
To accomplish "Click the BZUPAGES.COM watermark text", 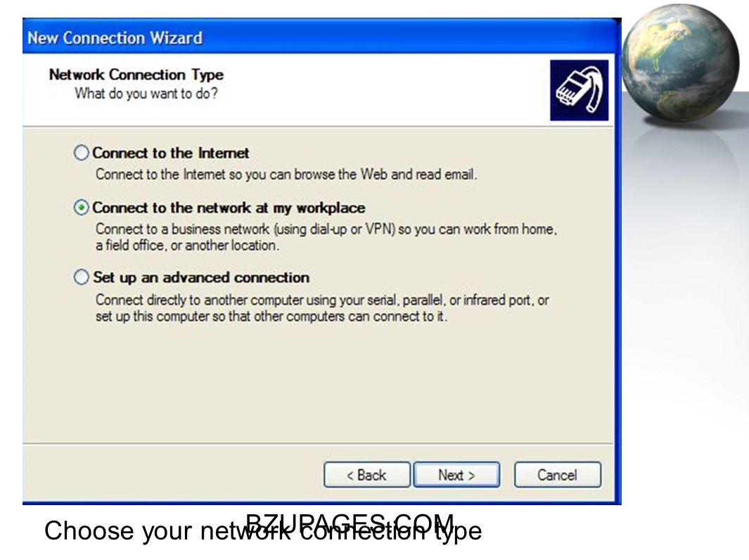I will tap(350, 523).
